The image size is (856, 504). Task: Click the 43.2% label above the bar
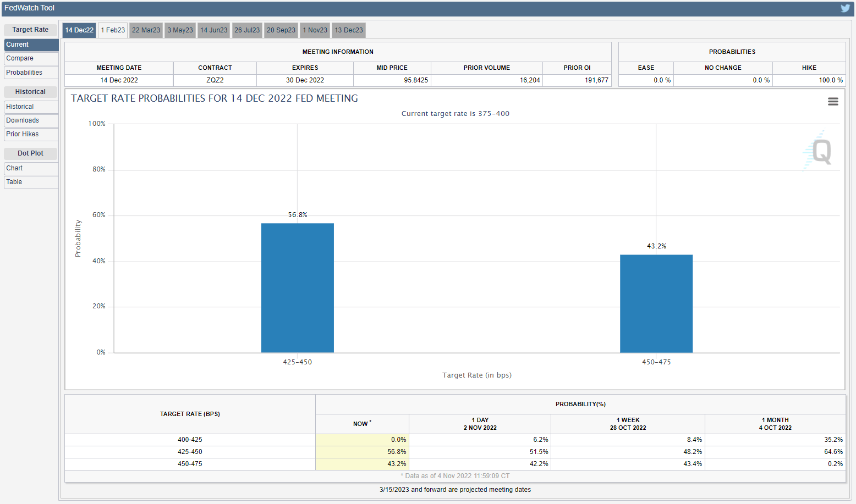coord(656,246)
